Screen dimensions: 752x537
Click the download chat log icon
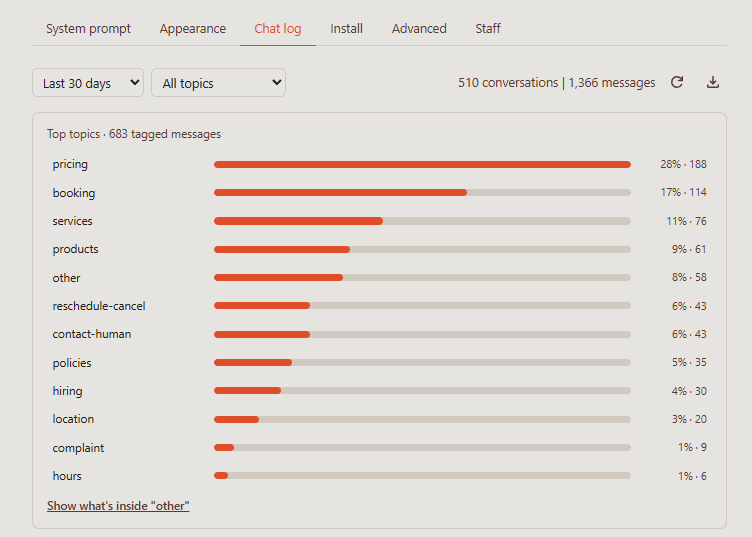[713, 82]
